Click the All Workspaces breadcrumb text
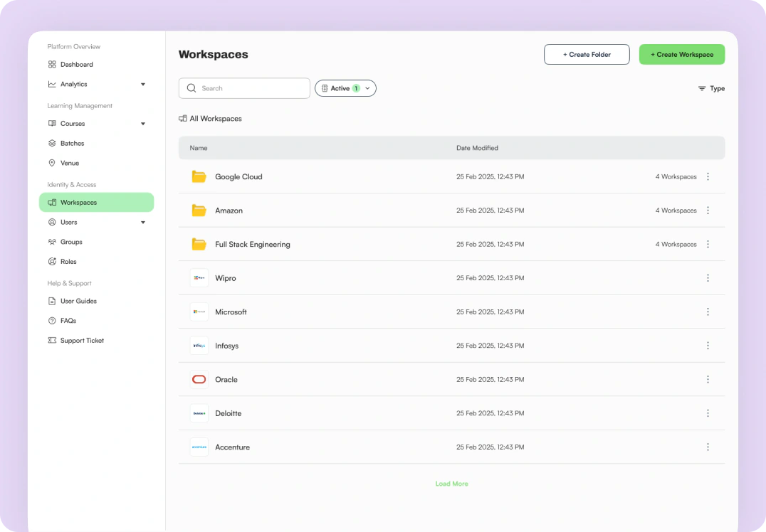This screenshot has width=766, height=532. coord(216,119)
